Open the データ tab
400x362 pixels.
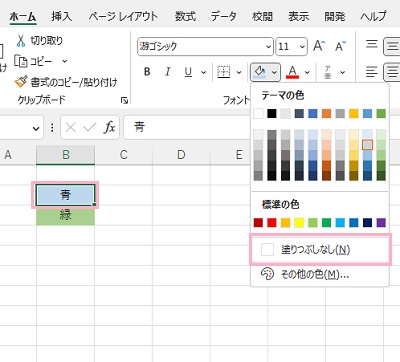tap(224, 16)
